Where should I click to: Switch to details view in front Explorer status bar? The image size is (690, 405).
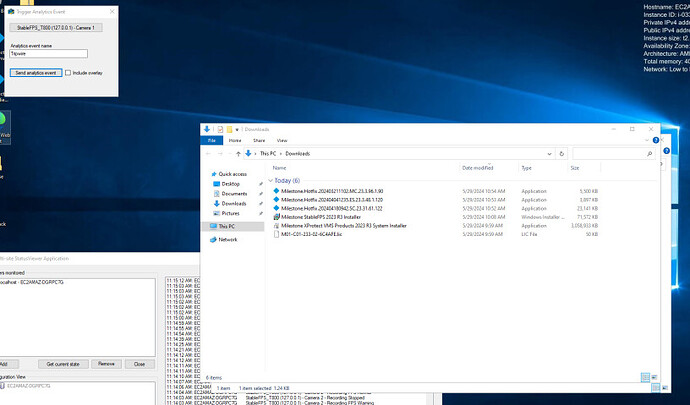pyautogui.click(x=645, y=377)
